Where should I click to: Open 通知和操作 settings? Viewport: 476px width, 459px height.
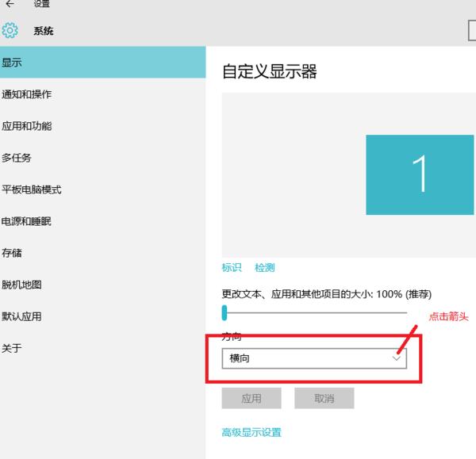[27, 94]
